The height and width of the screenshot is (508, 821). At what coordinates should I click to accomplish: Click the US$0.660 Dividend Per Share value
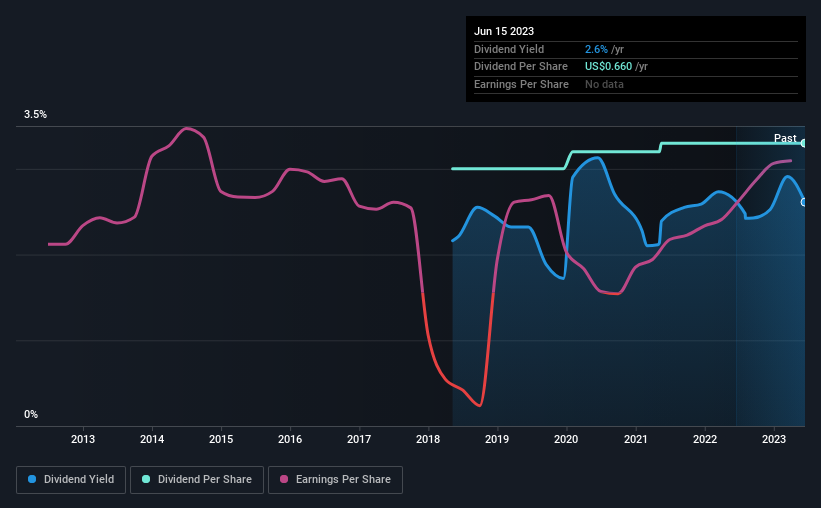tap(608, 67)
